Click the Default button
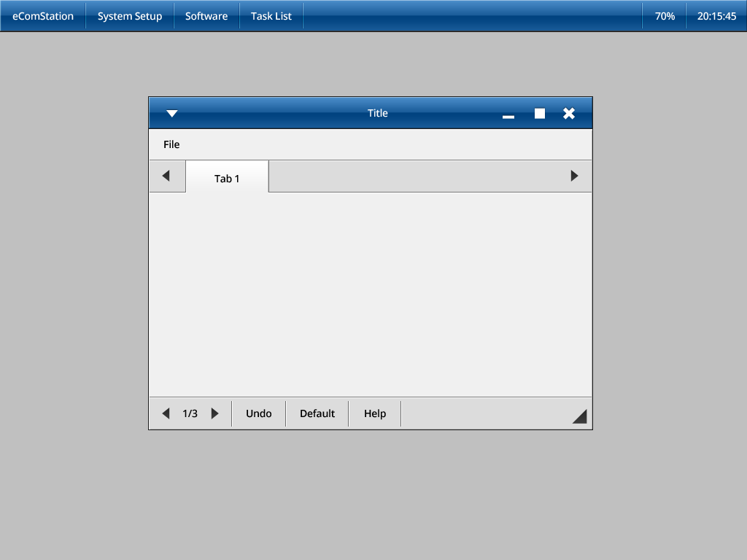 [317, 413]
